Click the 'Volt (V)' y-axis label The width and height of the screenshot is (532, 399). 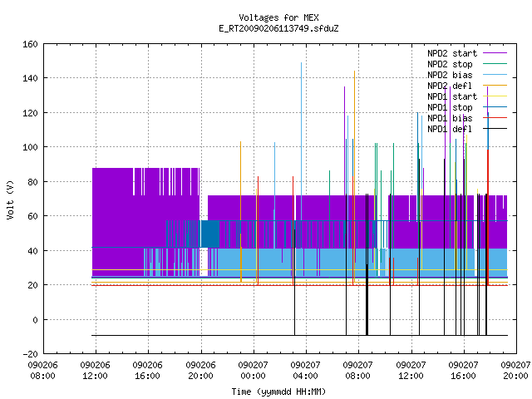(x=10, y=199)
